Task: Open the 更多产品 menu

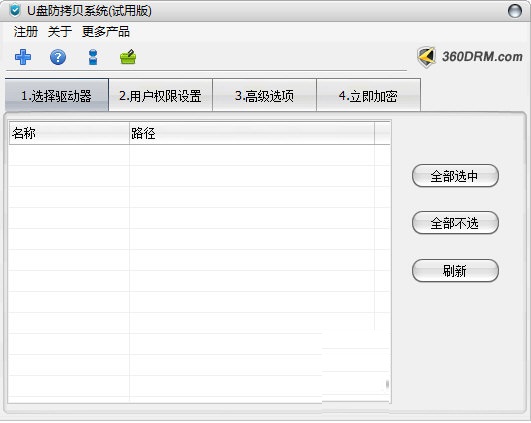Action: [106, 32]
